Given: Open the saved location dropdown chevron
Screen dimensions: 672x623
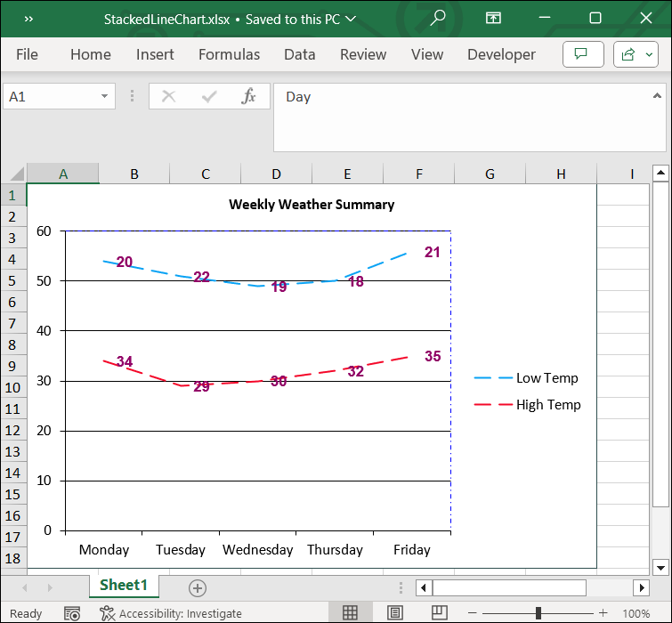Looking at the screenshot, I should pyautogui.click(x=351, y=19).
